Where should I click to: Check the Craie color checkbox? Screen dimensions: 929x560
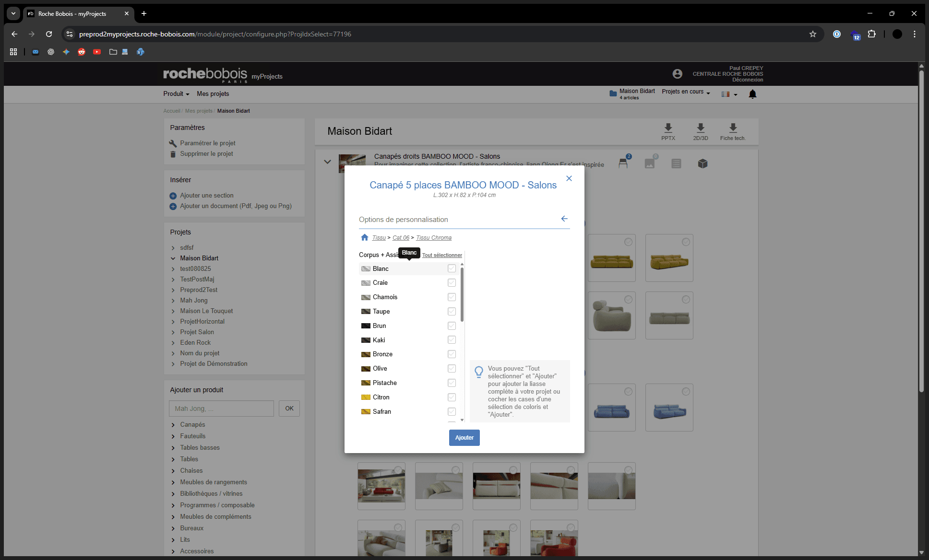[452, 282]
